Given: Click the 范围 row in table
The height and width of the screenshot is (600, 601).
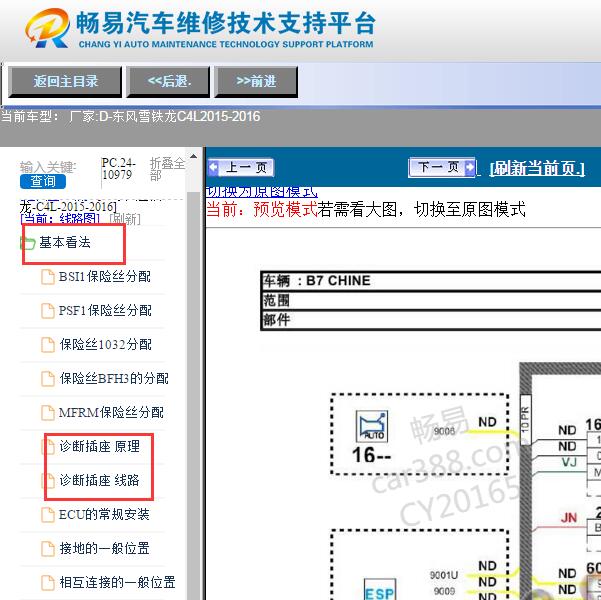Looking at the screenshot, I should [431, 300].
